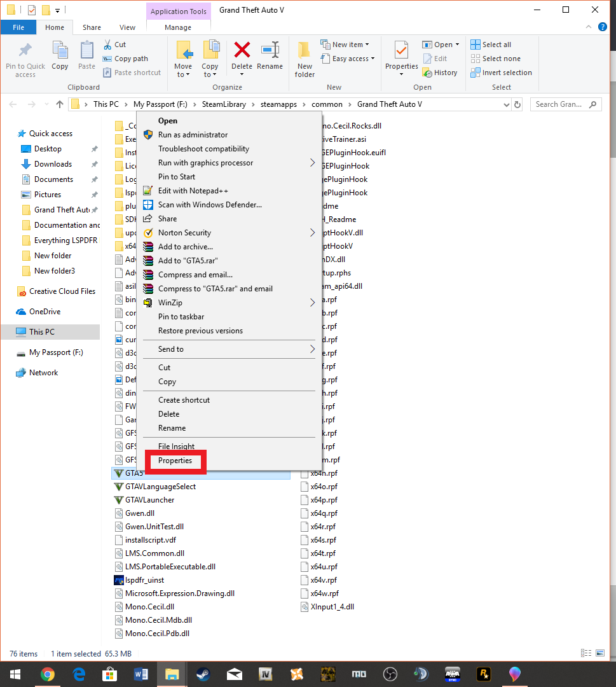Click the Refresh address bar icon
The image size is (616, 687).
pos(517,104)
